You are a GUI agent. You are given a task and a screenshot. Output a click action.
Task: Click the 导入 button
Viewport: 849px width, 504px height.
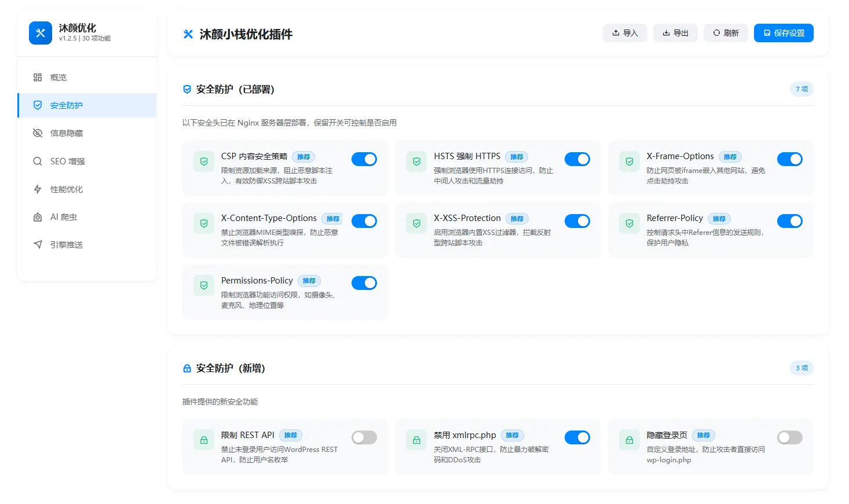(625, 33)
